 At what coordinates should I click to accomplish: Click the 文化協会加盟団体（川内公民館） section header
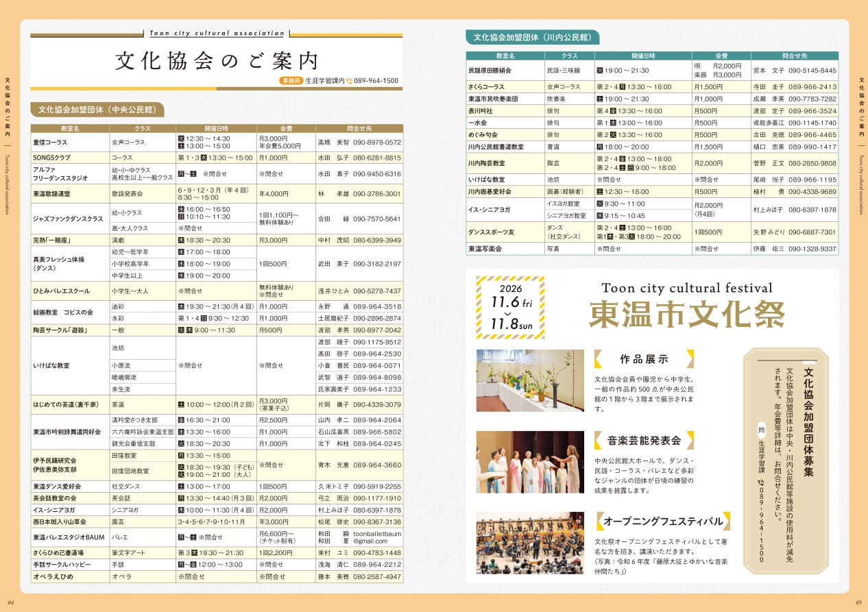coord(532,38)
